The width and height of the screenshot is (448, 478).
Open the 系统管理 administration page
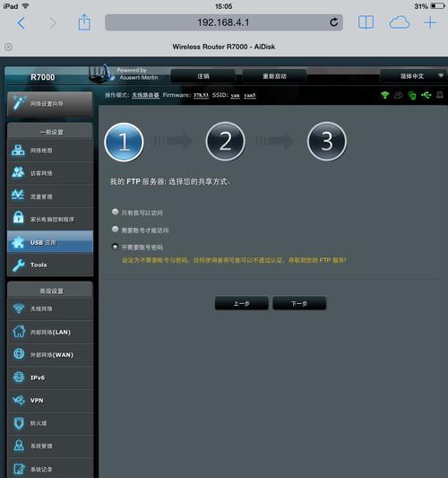[50, 446]
